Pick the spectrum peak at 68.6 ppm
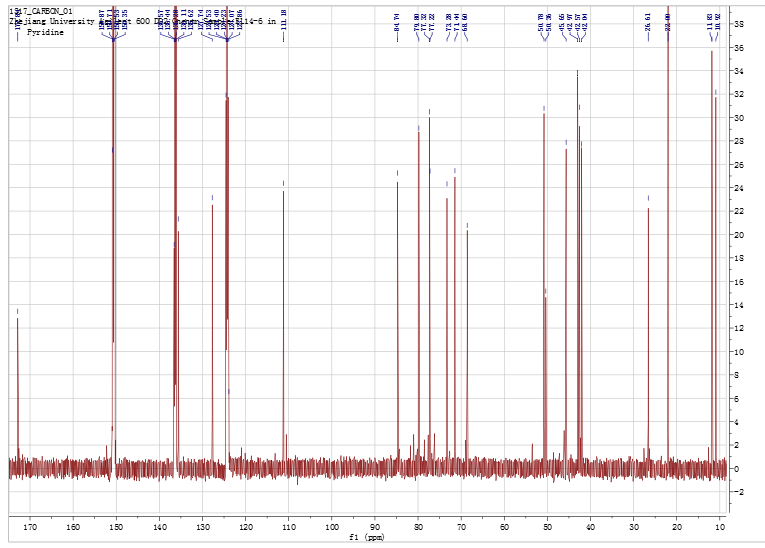765x548 pixels. (467, 346)
